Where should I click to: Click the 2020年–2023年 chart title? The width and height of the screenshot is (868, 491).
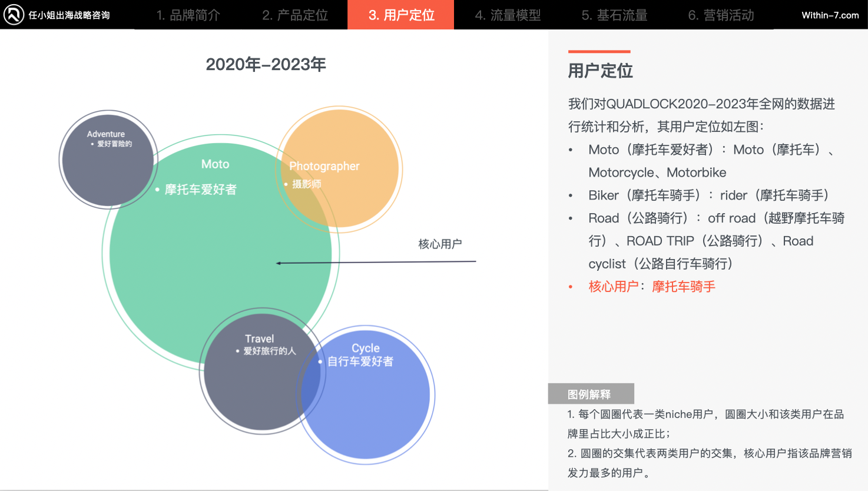(x=266, y=65)
